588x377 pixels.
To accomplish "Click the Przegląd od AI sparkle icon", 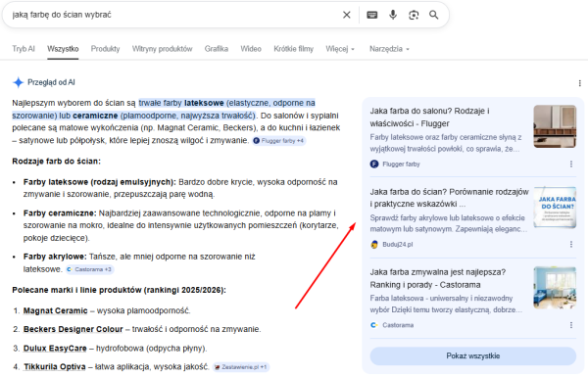I will click(18, 82).
